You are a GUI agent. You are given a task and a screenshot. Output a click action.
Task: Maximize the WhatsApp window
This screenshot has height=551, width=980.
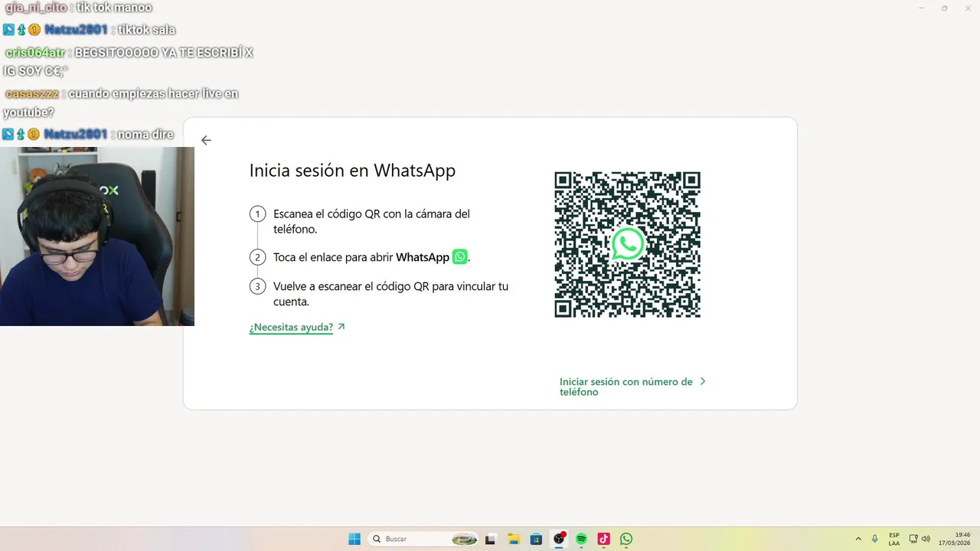click(944, 8)
